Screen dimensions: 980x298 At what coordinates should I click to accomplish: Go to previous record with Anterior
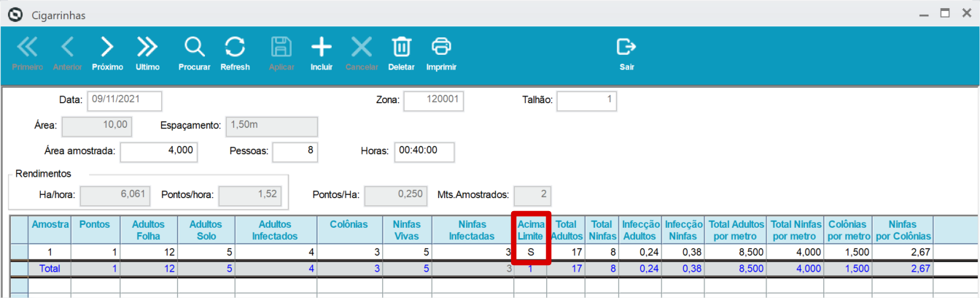click(x=67, y=53)
